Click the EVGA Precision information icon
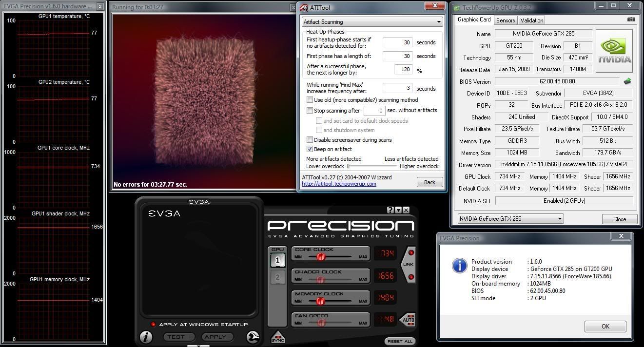 [146, 337]
